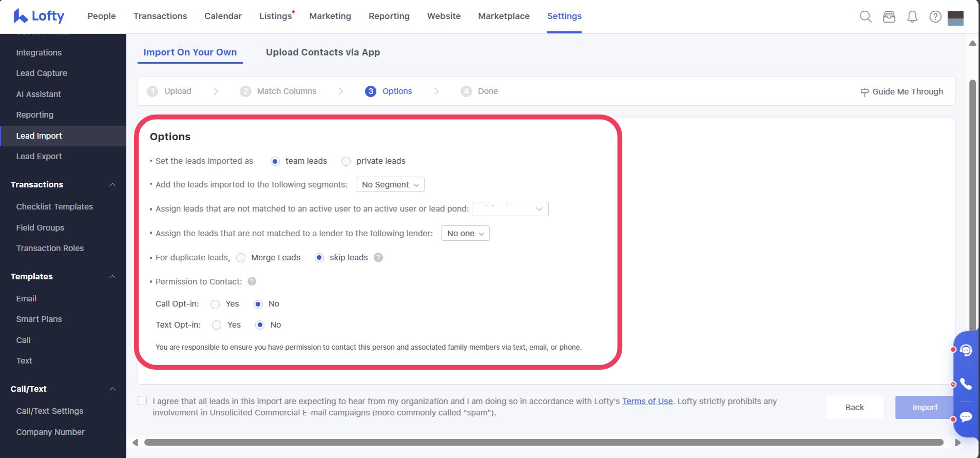
Task: Open the No Segment dropdown
Action: (x=390, y=185)
